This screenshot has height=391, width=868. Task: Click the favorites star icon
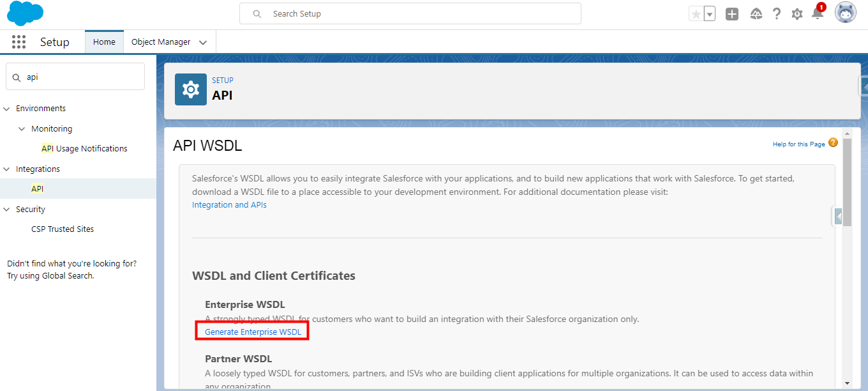click(x=696, y=14)
